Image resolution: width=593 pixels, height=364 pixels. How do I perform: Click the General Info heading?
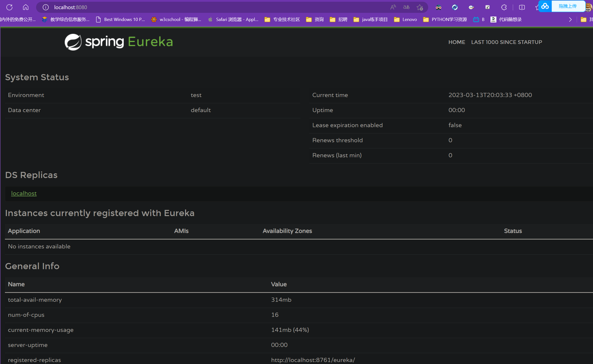pos(32,266)
